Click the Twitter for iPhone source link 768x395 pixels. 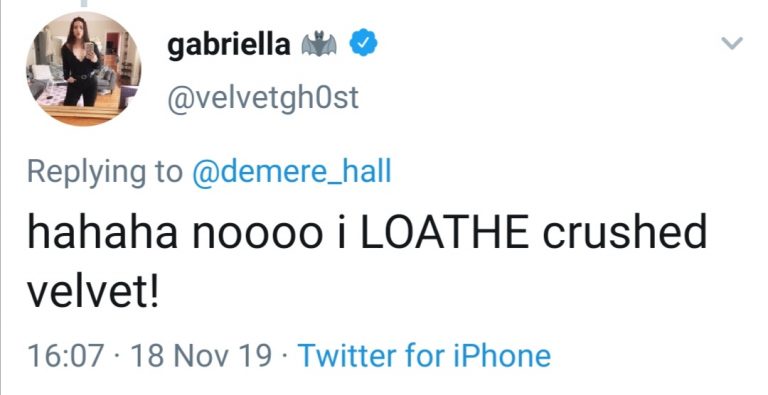[x=424, y=356]
